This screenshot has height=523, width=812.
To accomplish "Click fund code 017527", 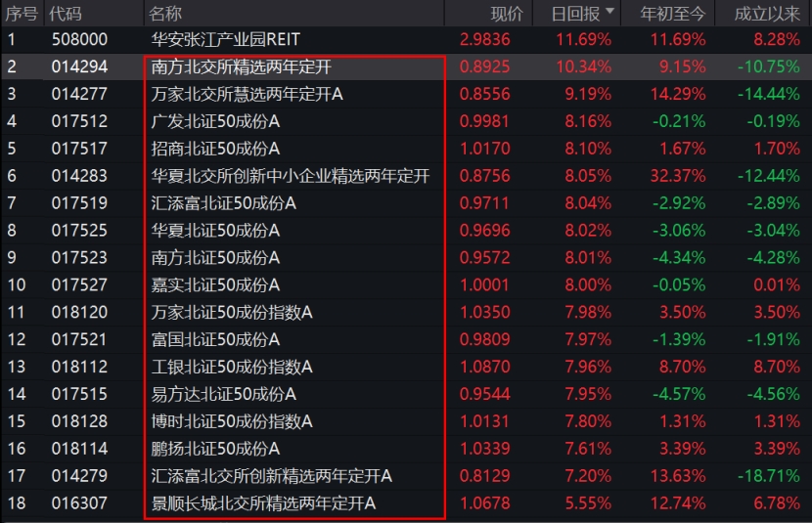I will 80,285.
